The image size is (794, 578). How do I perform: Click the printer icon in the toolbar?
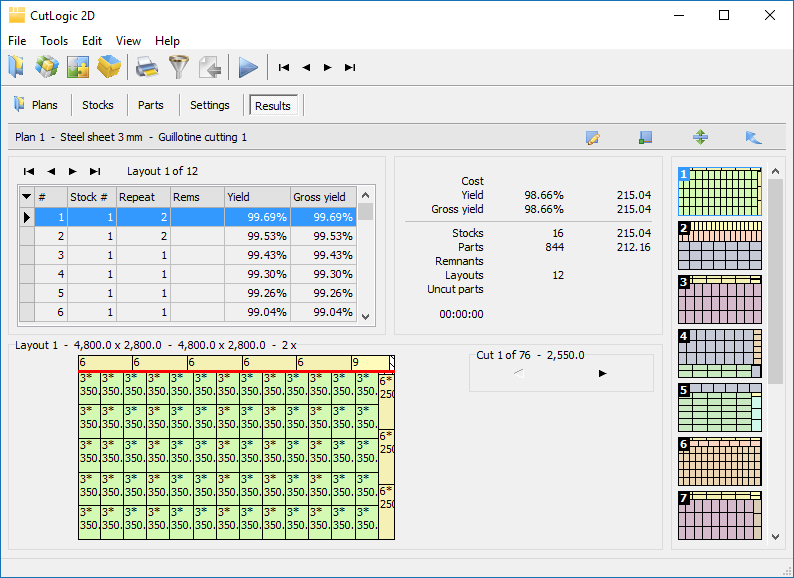point(147,67)
